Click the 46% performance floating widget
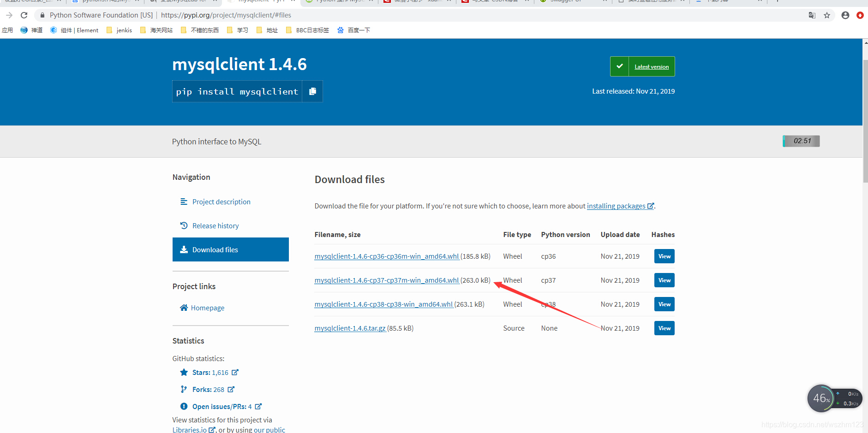 pos(821,398)
